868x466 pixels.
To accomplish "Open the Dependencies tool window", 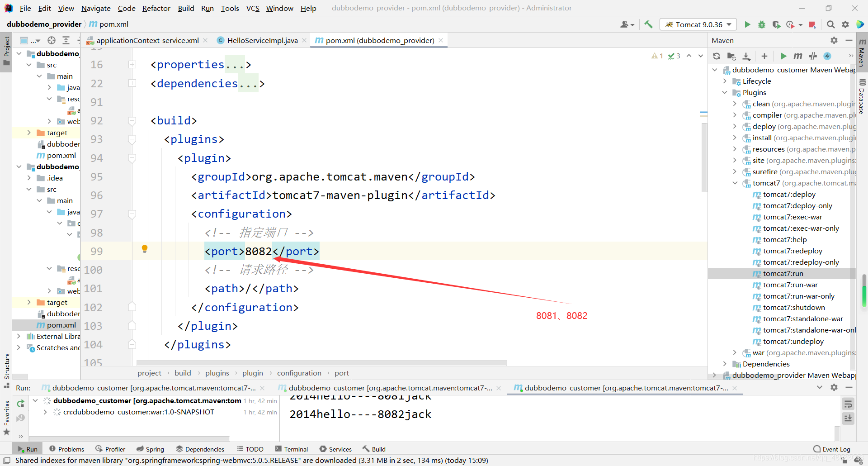I will [200, 449].
